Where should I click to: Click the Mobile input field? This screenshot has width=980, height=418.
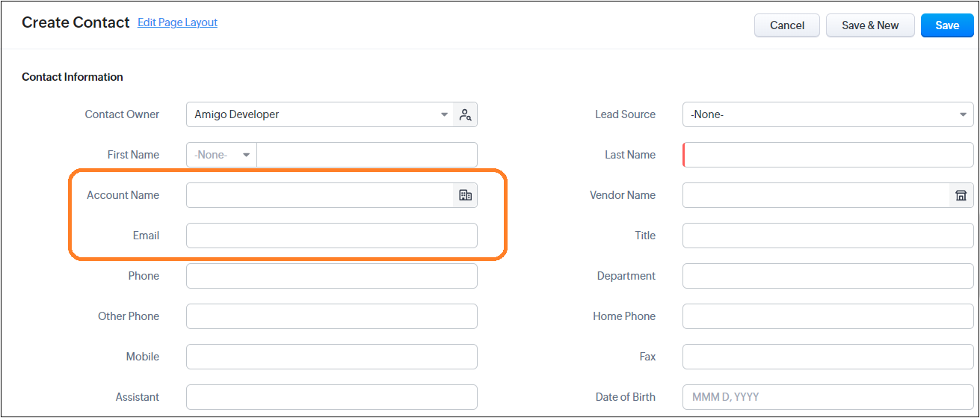click(332, 357)
